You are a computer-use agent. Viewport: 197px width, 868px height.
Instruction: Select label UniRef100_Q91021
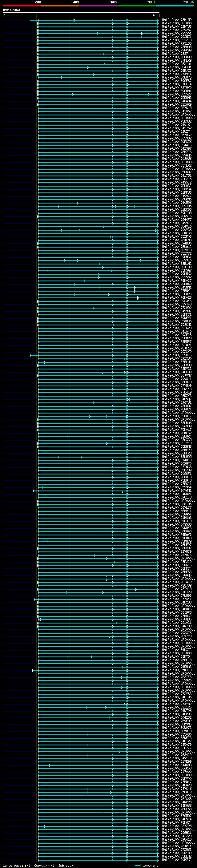pos(177,623)
